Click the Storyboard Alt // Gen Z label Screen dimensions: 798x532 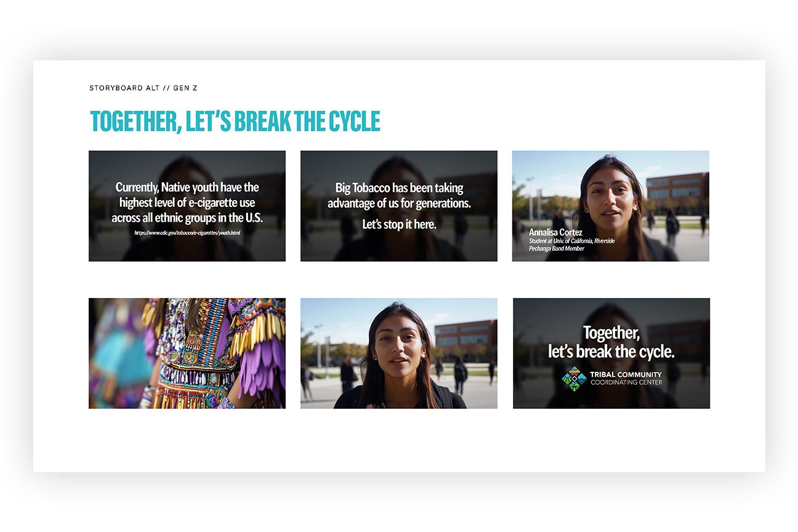(143, 88)
